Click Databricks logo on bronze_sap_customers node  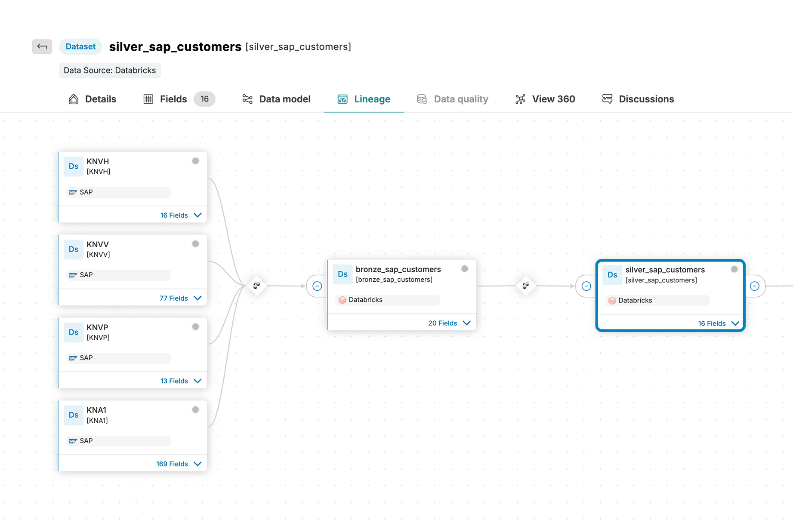coord(343,300)
